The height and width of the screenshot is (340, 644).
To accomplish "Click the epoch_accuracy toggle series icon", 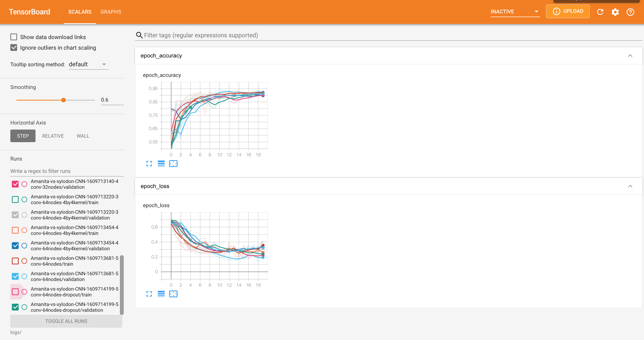I will tap(161, 163).
